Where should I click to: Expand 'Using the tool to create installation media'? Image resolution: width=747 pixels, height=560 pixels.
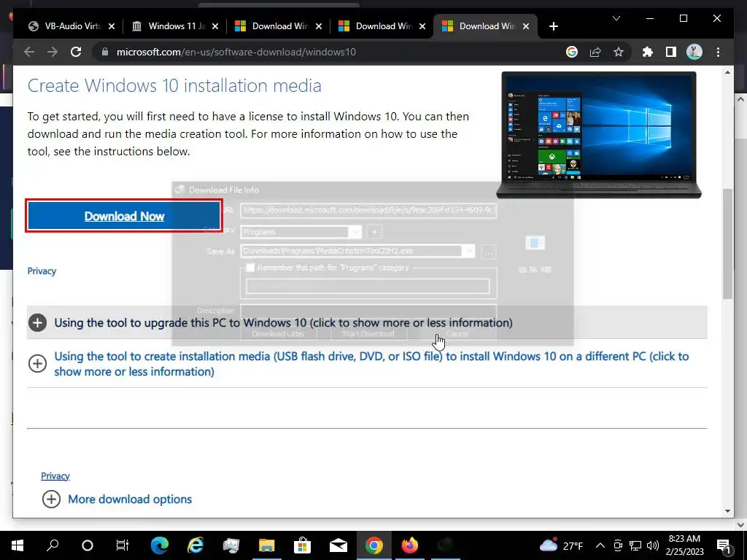pos(367,364)
